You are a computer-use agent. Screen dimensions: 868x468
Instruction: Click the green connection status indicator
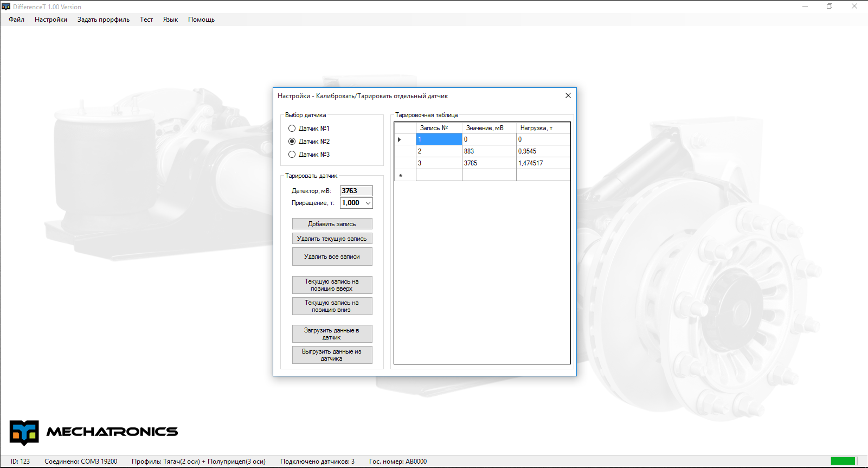tap(843, 461)
